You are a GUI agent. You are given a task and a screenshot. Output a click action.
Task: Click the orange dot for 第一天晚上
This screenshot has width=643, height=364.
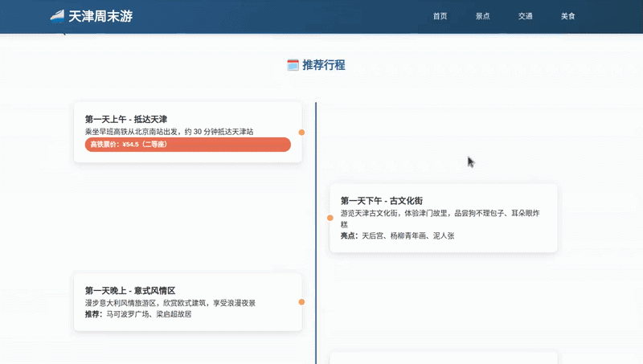(301, 302)
